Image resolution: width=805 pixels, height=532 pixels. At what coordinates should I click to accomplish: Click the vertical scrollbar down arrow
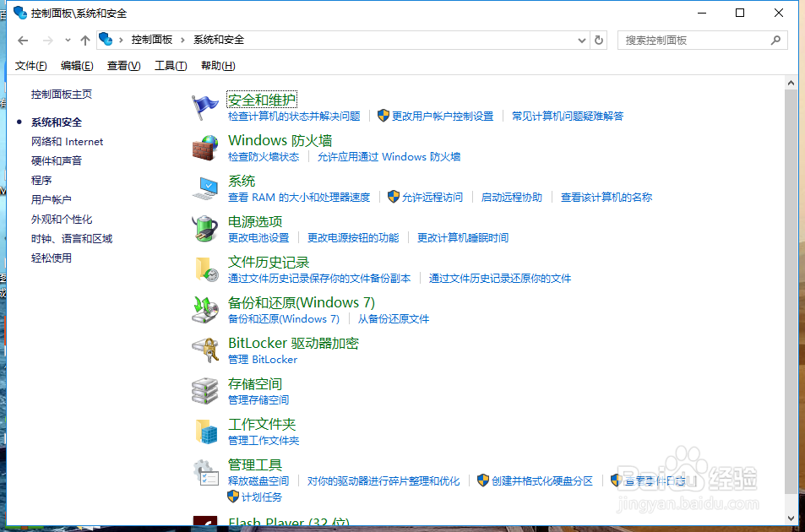791,518
